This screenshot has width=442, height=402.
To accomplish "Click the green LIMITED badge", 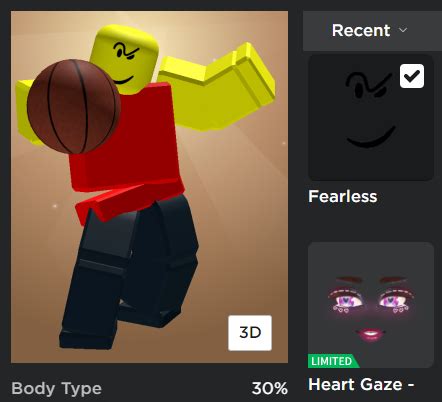I will click(x=333, y=361).
